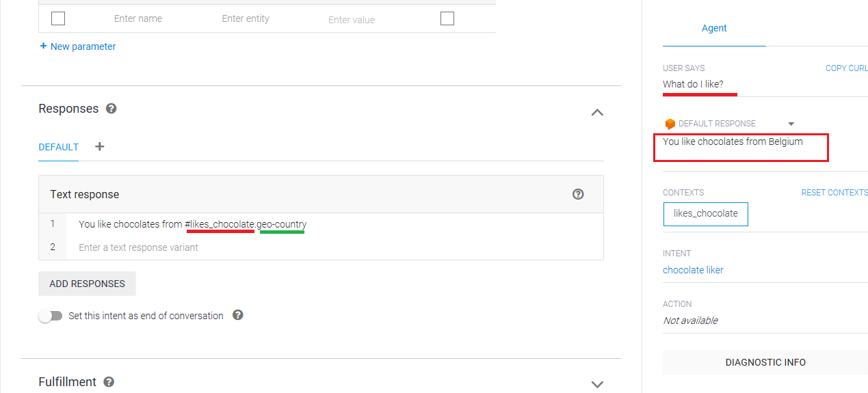Check the parameter row checkbox after Enter value

coord(447,18)
